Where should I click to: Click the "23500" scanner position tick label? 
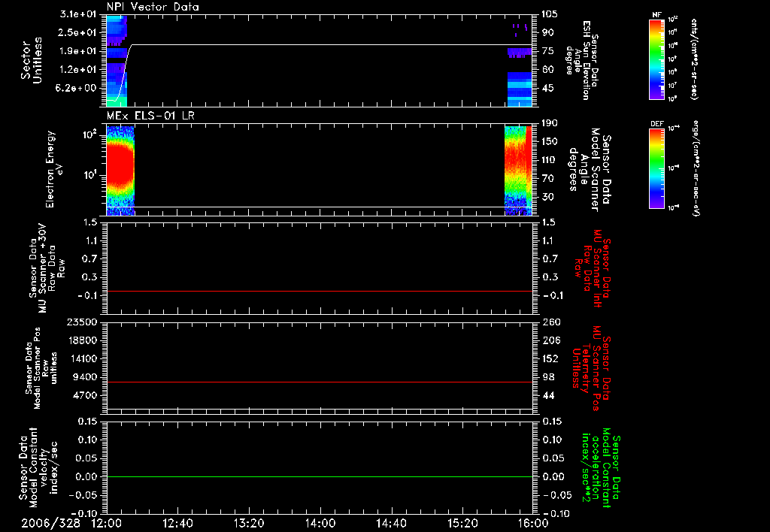point(81,322)
